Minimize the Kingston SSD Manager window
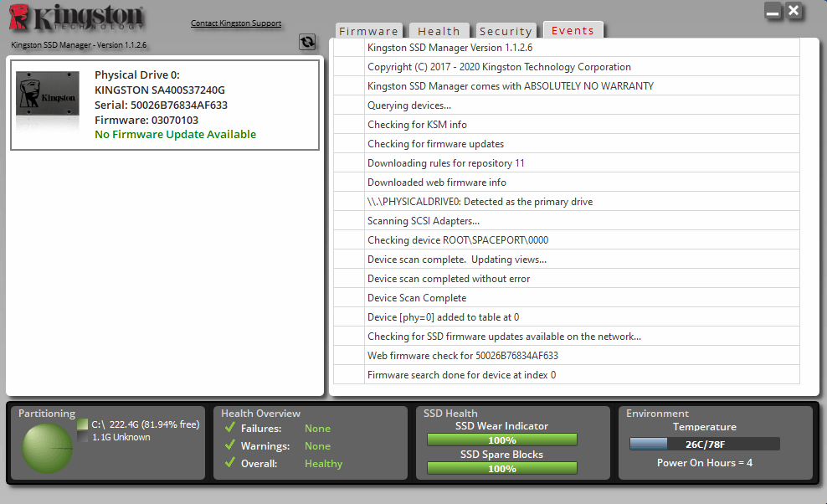Screen dimensions: 827x504 773,11
